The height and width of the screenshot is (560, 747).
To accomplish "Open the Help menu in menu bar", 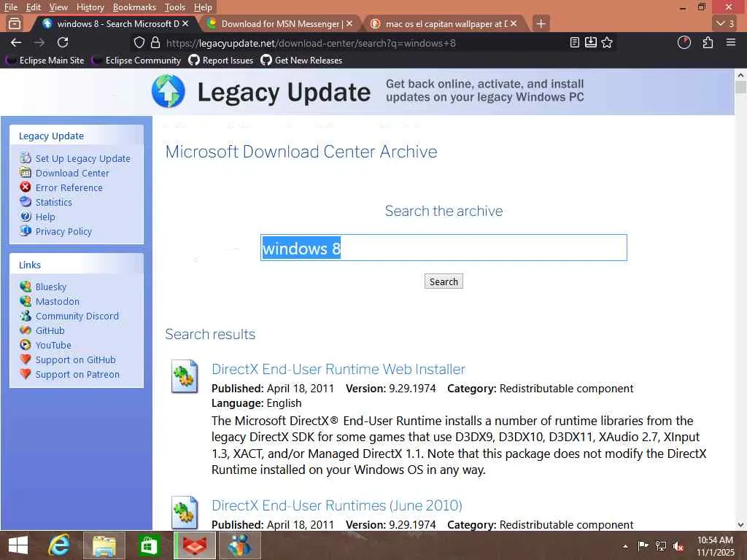I will [203, 7].
